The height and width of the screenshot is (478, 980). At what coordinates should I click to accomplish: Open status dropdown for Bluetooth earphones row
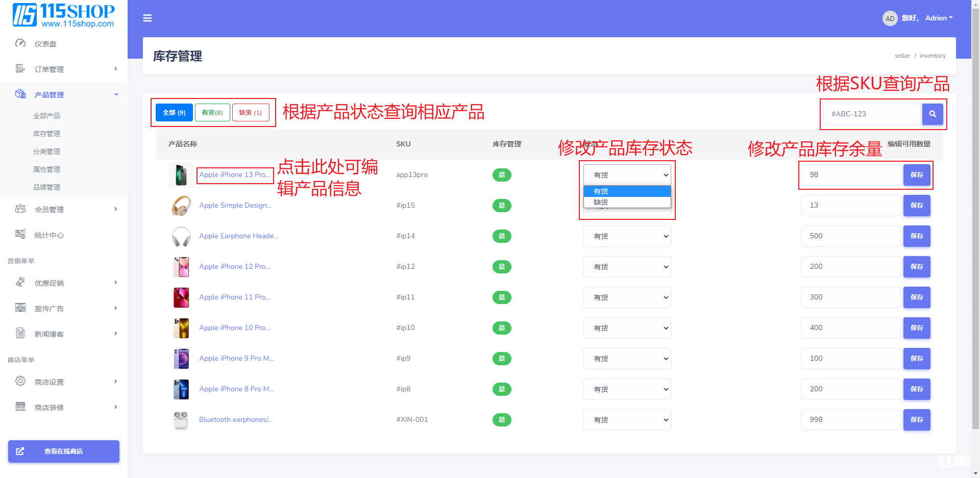[627, 420]
